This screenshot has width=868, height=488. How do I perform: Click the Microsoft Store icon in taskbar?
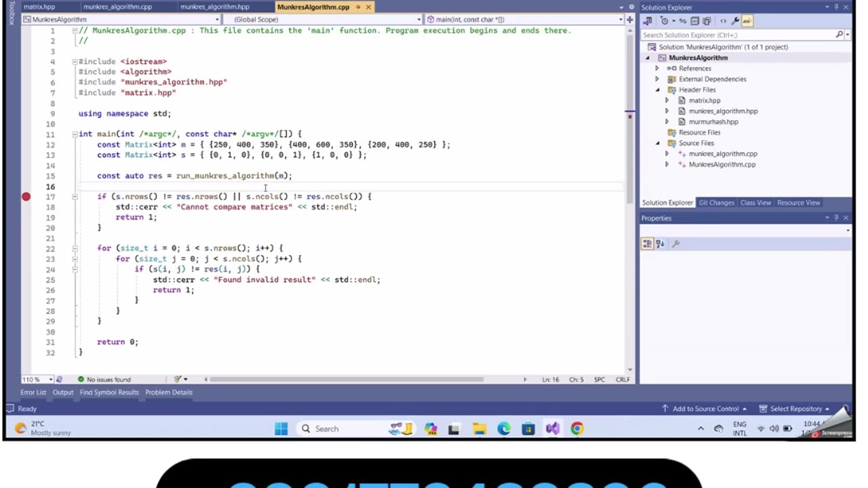528,428
